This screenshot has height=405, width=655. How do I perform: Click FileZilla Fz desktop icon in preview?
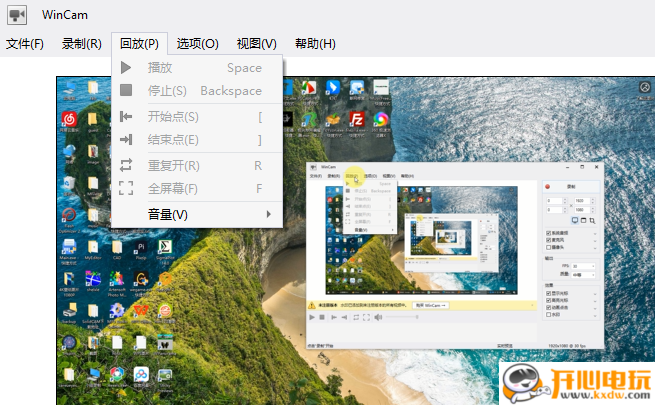[x=357, y=119]
